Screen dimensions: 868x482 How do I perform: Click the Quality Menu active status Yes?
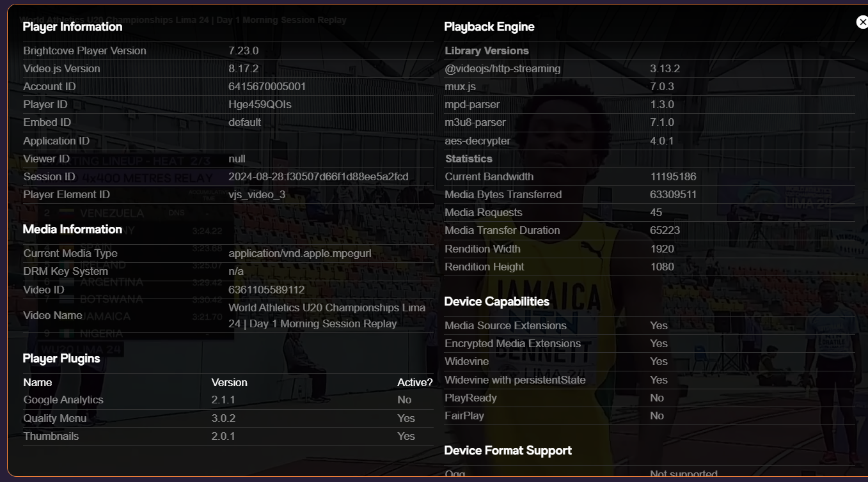pos(406,418)
